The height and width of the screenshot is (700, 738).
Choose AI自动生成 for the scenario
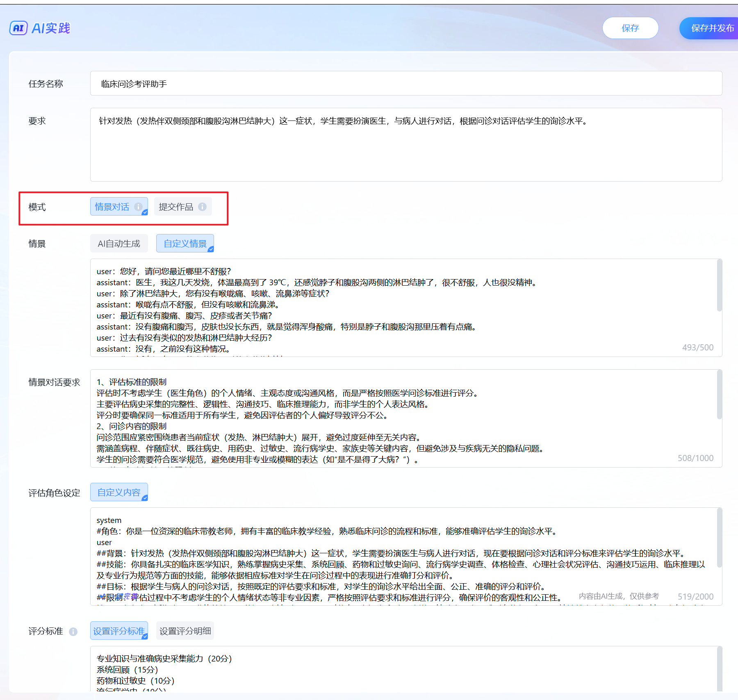[119, 243]
